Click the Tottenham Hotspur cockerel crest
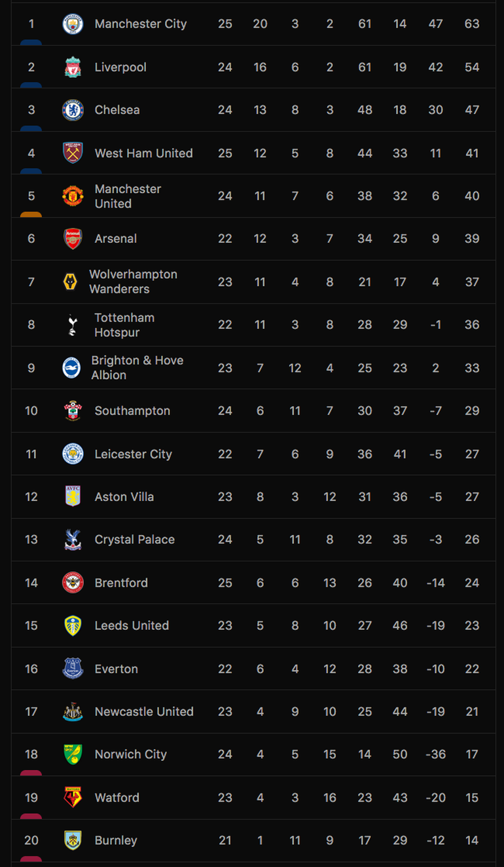 pos(73,325)
